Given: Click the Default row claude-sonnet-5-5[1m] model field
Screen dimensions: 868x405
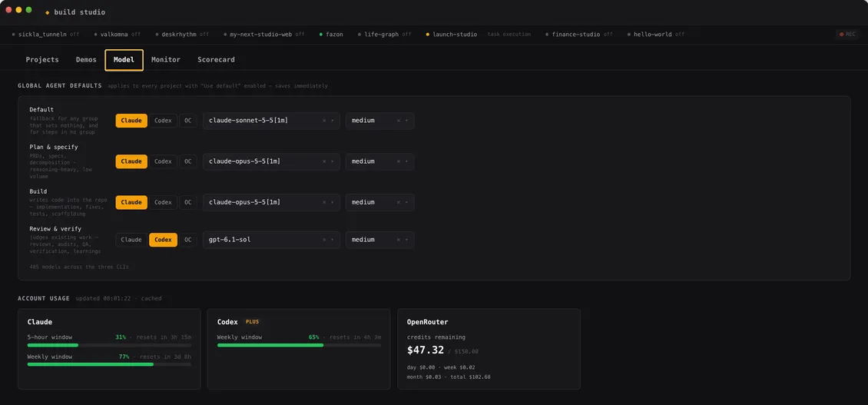Looking at the screenshot, I should coord(271,121).
